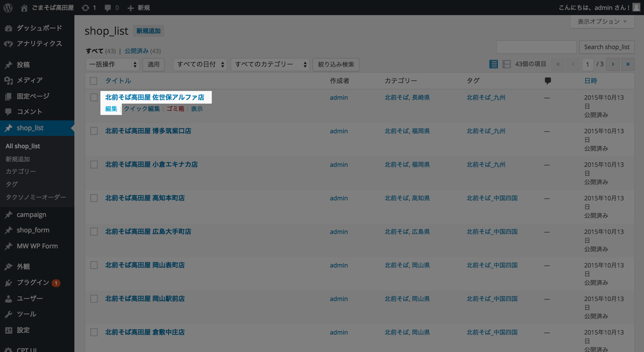Open the campaign pin icon
Image resolution: width=644 pixels, height=352 pixels.
click(9, 215)
